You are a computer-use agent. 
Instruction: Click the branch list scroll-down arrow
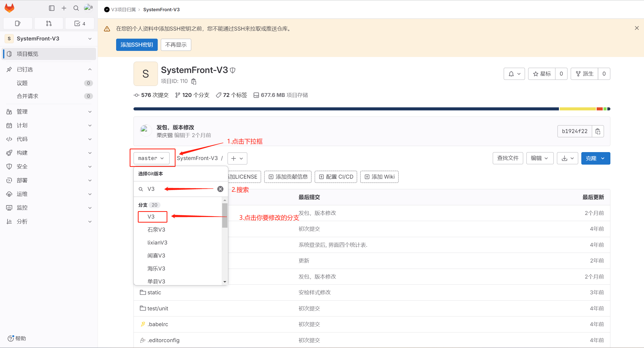[225, 282]
